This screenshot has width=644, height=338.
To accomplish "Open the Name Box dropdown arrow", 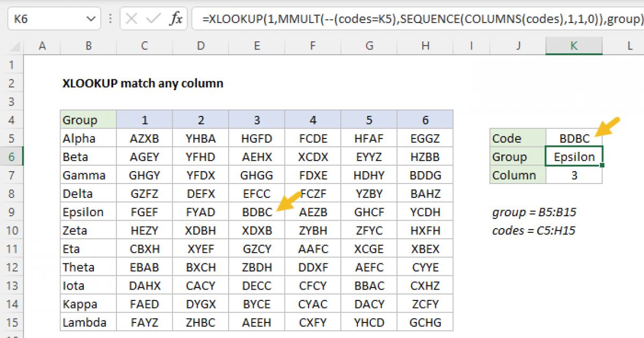I will pos(91,18).
